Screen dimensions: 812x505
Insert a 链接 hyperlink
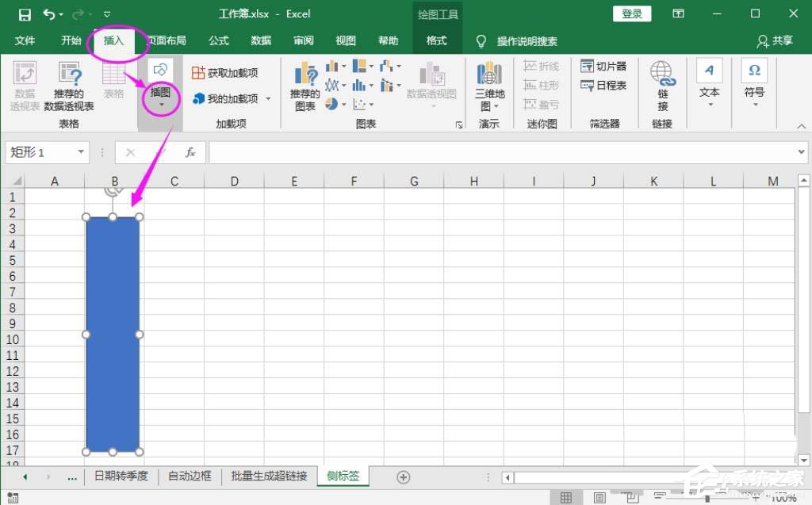pyautogui.click(x=663, y=86)
